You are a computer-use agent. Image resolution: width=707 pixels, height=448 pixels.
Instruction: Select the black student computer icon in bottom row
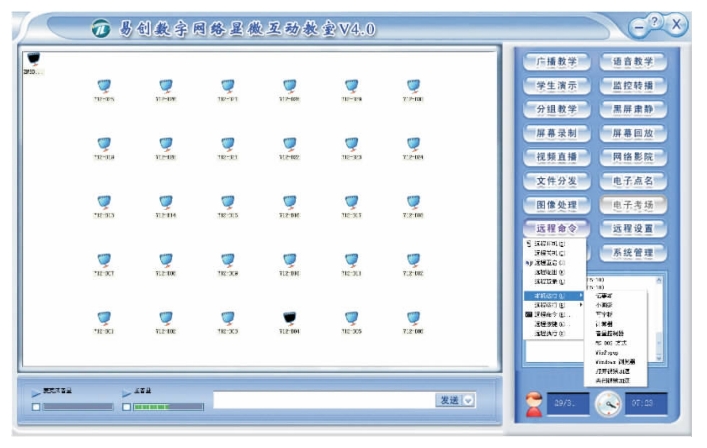pos(289,317)
